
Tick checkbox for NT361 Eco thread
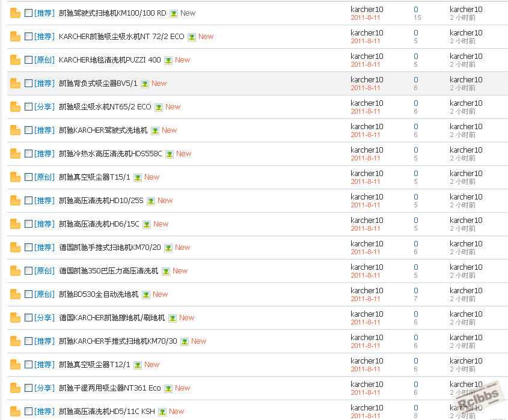pos(28,388)
